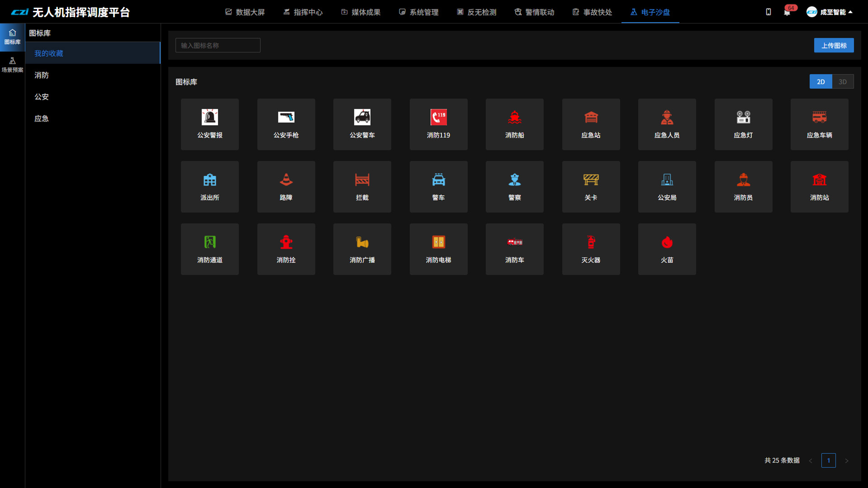Focus the 输入图标名称 search field
This screenshot has width=868, height=488.
click(217, 45)
